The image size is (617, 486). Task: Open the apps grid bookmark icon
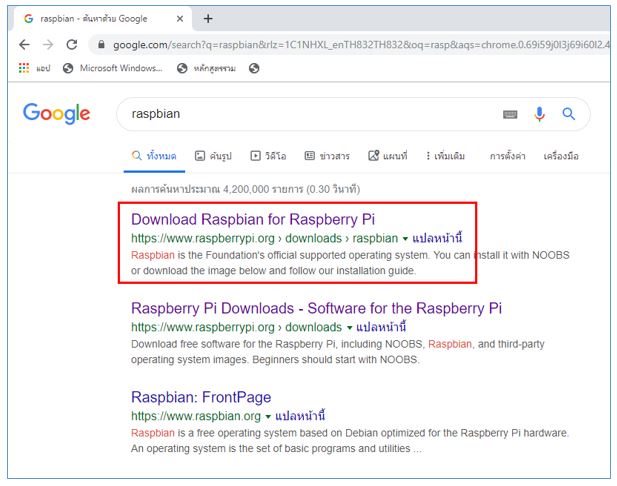(24, 68)
